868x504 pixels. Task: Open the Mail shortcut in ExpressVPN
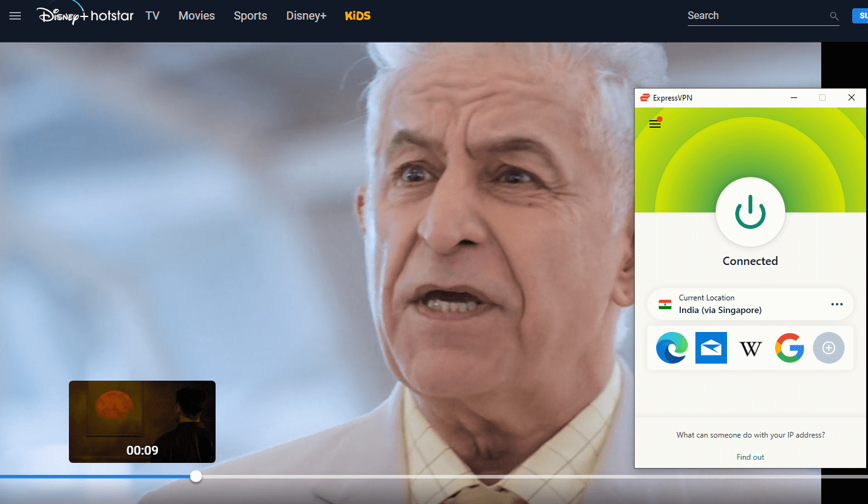[x=711, y=348]
